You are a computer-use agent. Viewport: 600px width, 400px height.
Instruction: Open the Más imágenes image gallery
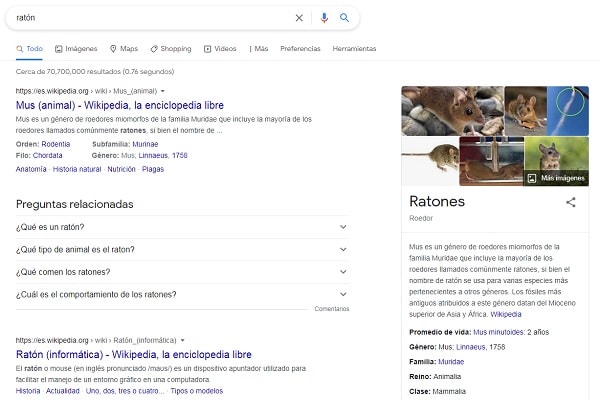556,178
